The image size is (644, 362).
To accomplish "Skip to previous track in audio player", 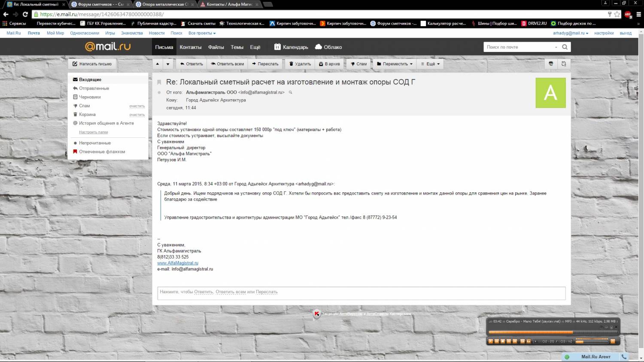I will (x=509, y=341).
